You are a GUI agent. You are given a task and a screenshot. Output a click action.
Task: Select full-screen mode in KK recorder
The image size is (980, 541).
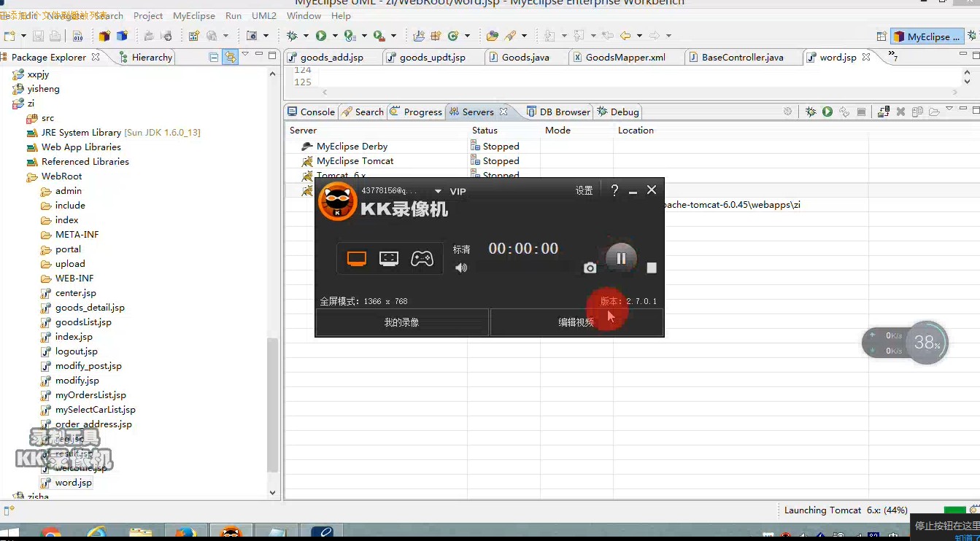tap(357, 259)
